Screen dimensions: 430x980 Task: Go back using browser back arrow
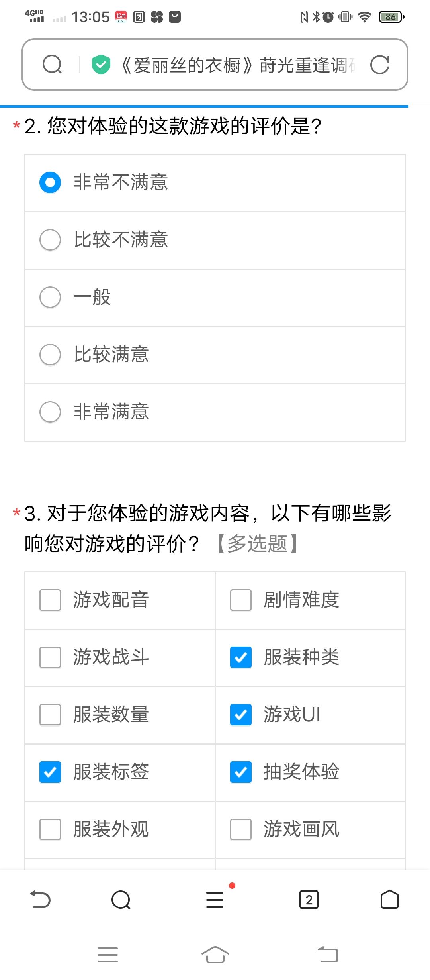click(41, 900)
